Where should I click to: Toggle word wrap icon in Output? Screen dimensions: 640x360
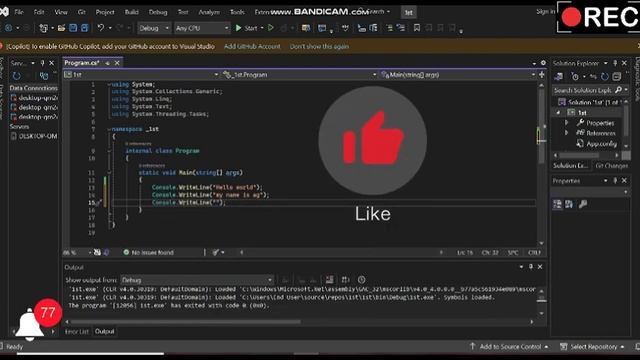click(345, 280)
